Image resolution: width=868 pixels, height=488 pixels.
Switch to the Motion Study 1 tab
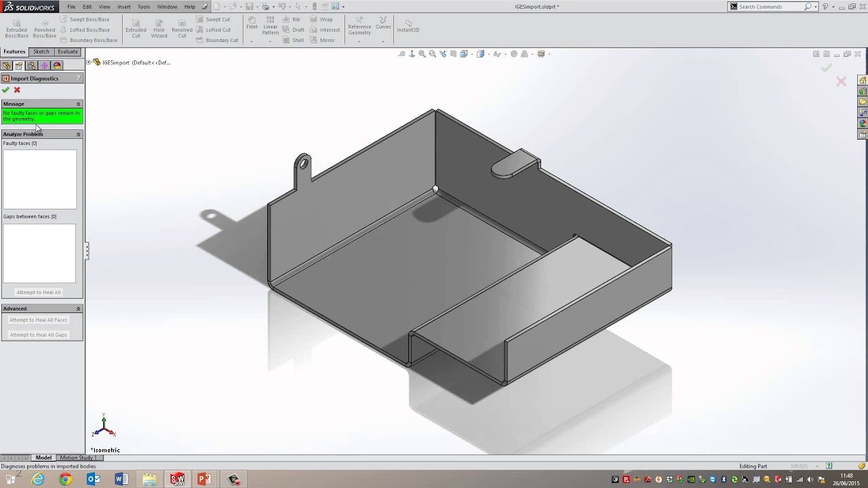pos(78,457)
